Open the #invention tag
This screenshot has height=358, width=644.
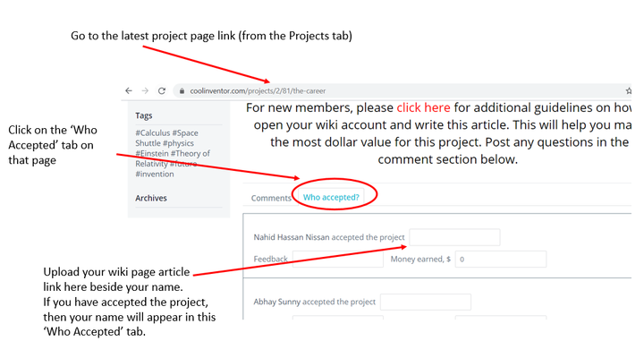(155, 174)
